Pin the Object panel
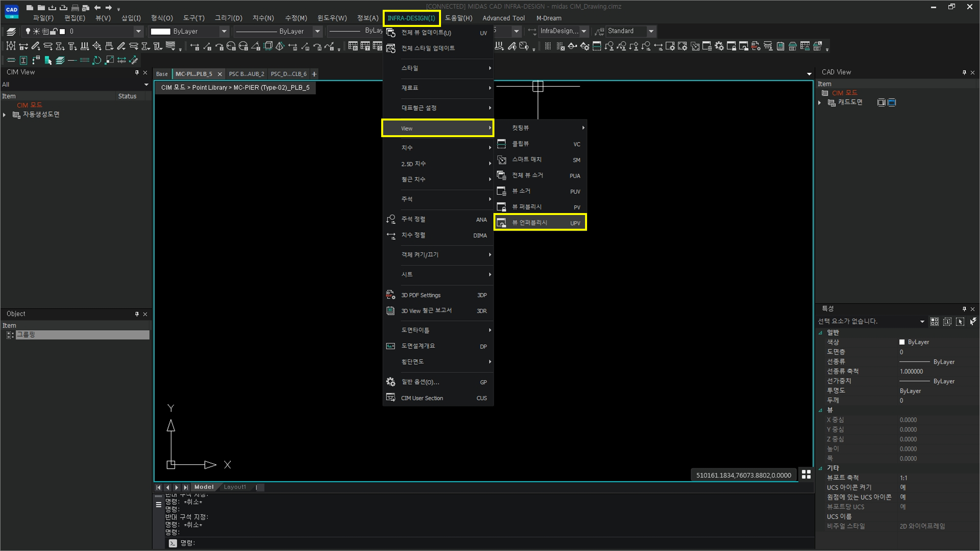The width and height of the screenshot is (980, 551). (137, 314)
